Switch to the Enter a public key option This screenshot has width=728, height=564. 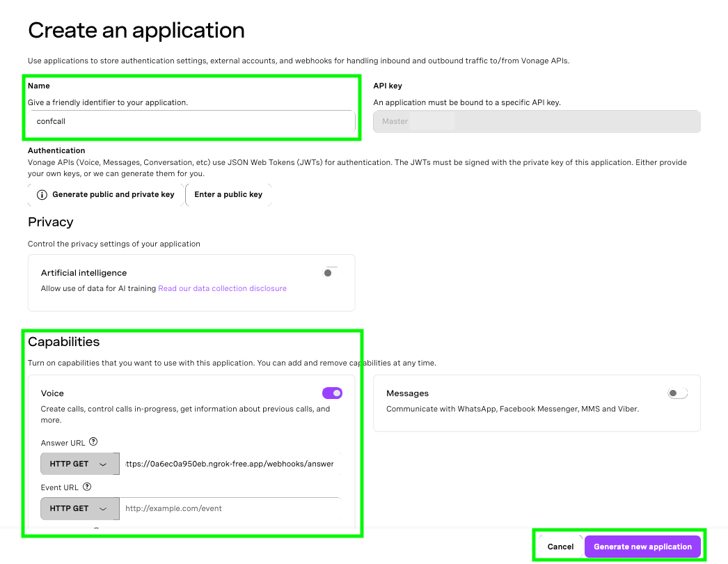(x=228, y=194)
